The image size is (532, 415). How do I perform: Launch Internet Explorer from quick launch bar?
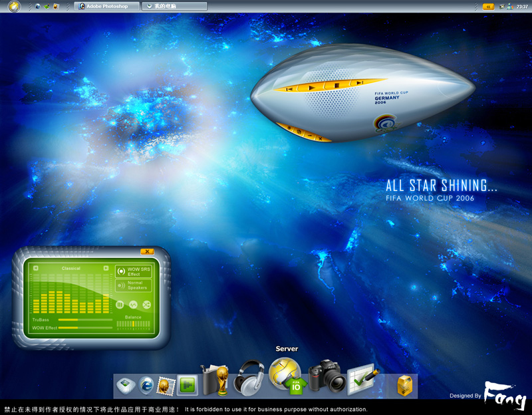point(38,7)
